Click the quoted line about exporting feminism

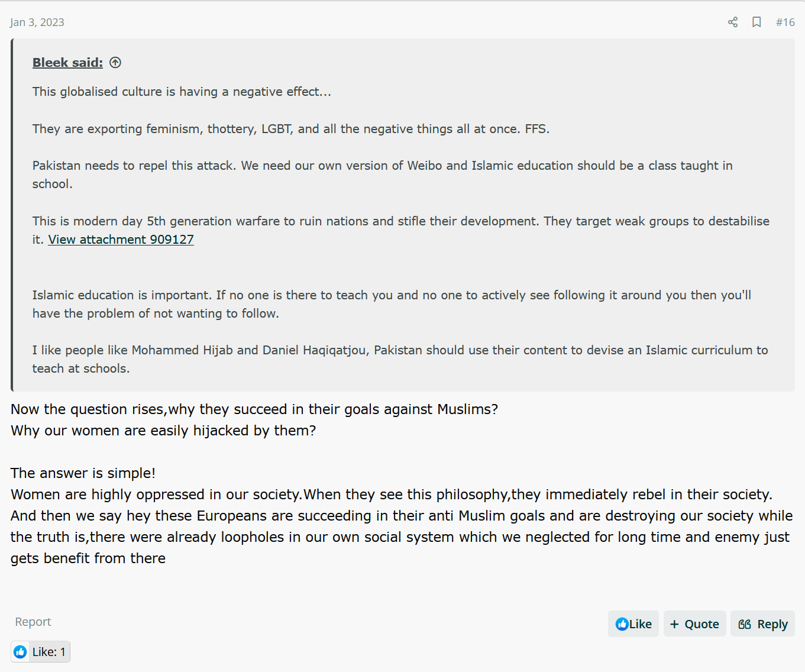pos(291,129)
